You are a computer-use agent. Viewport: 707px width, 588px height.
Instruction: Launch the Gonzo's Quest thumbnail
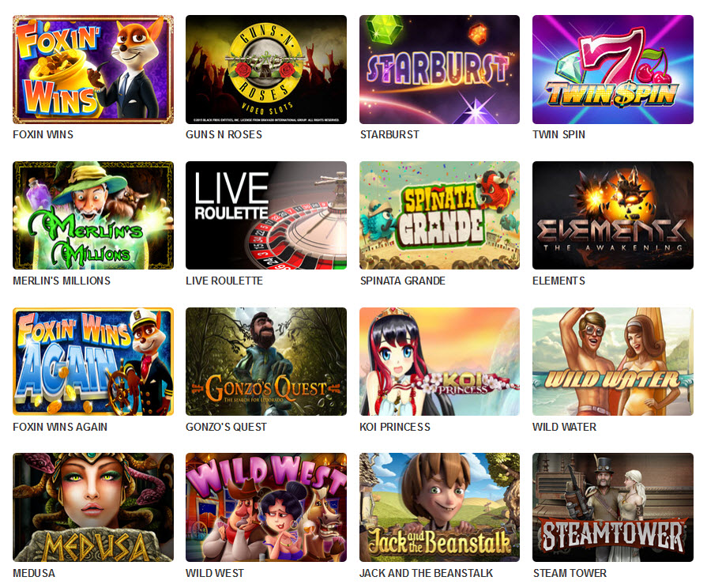coord(266,361)
